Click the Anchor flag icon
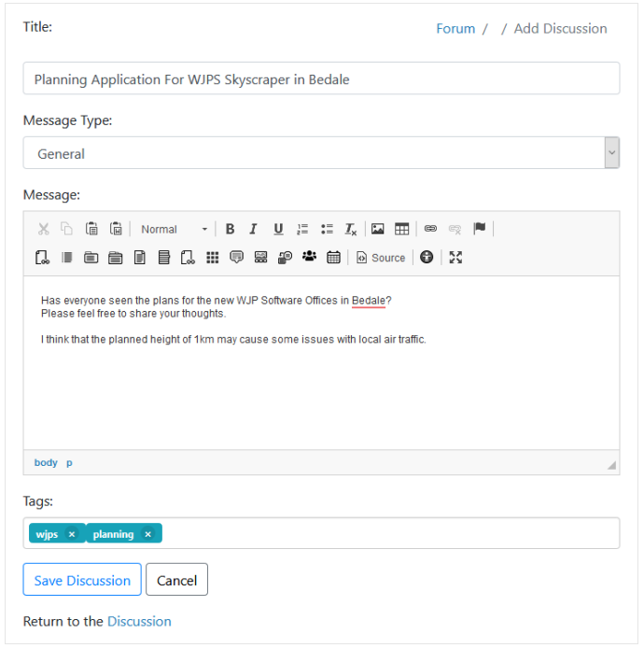The image size is (644, 648). [x=479, y=229]
